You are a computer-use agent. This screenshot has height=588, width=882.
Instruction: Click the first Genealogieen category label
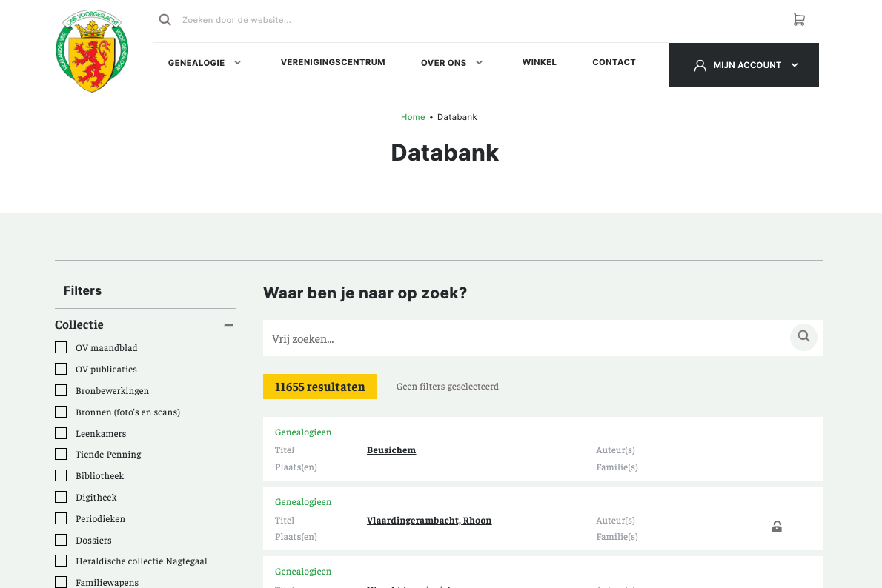click(x=303, y=432)
